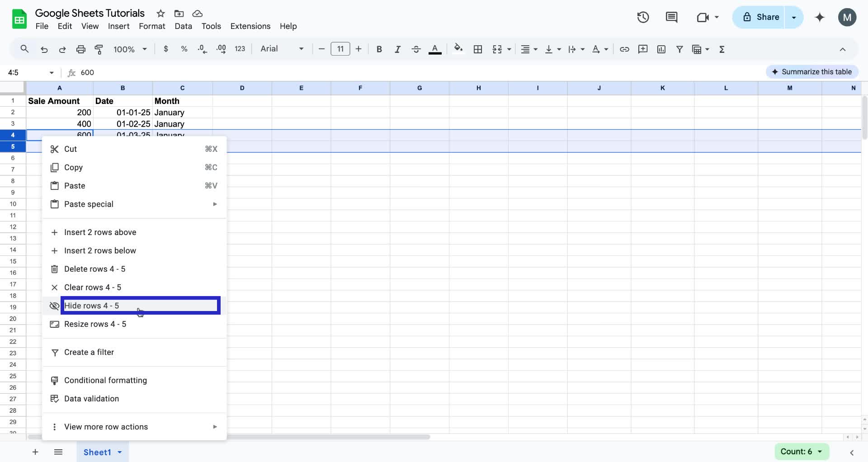Open the functions (sigma) menu
Viewport: 868px width, 462px height.
pos(722,49)
